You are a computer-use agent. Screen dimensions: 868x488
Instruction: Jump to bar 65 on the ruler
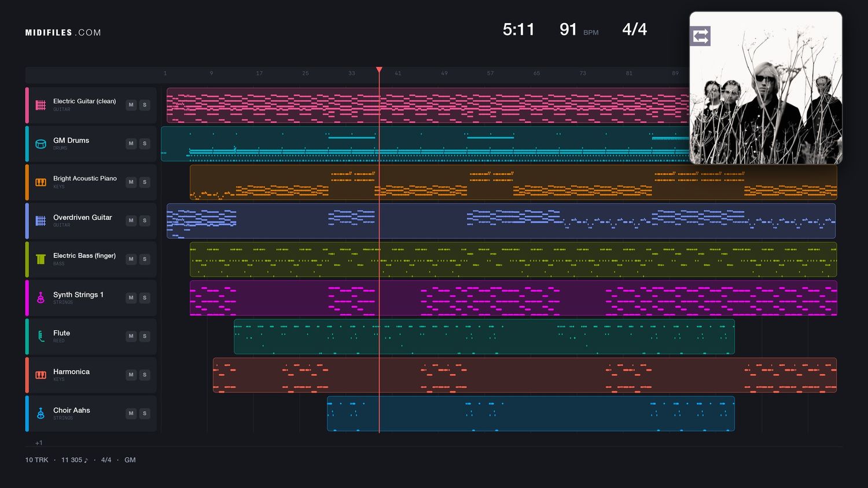coord(537,73)
